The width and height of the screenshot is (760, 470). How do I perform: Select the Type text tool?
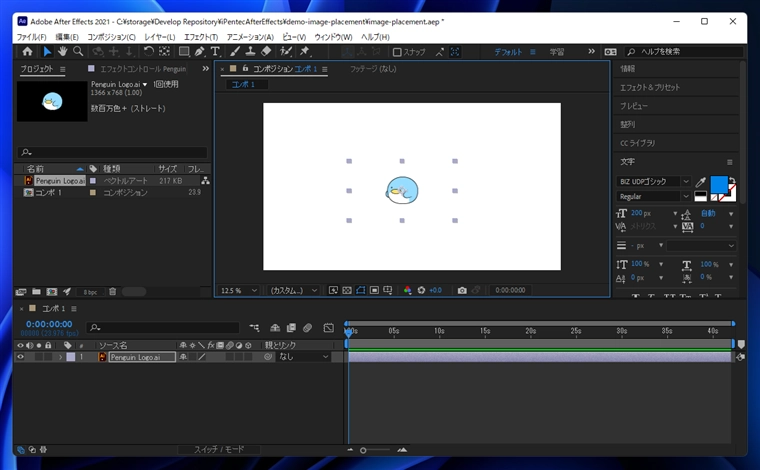coord(215,51)
